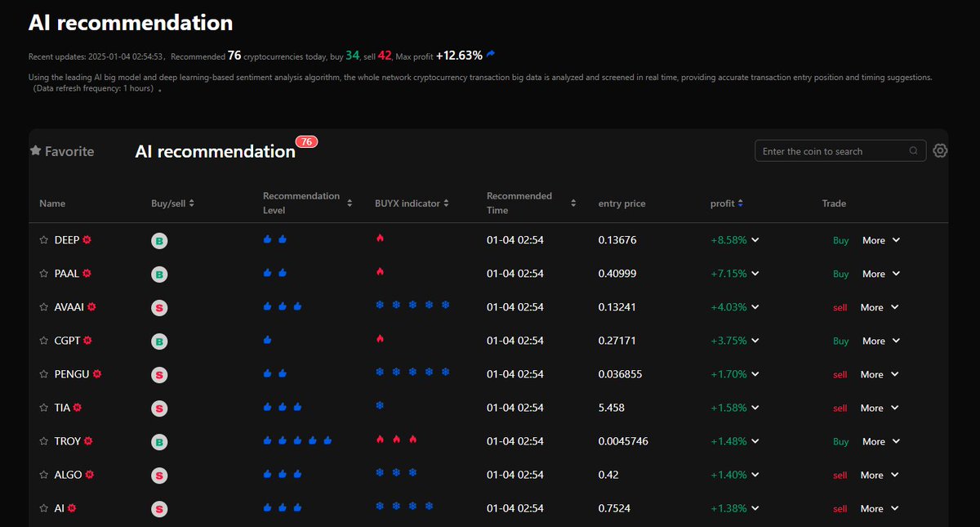Favorite the TROY coin using its star
This screenshot has height=527, width=980.
[43, 441]
